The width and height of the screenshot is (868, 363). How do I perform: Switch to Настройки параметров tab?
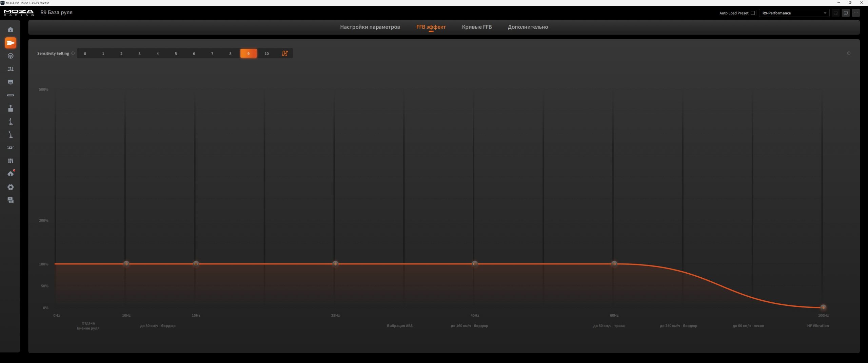370,27
